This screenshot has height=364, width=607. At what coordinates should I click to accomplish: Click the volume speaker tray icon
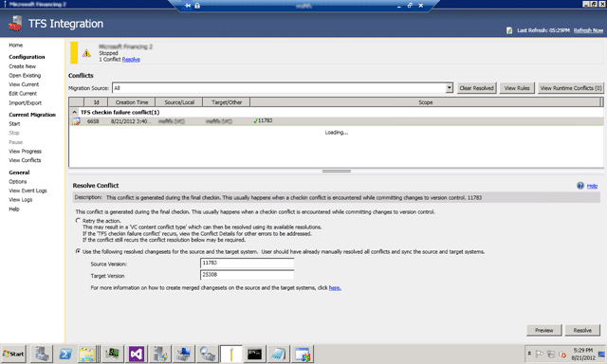coord(562,354)
